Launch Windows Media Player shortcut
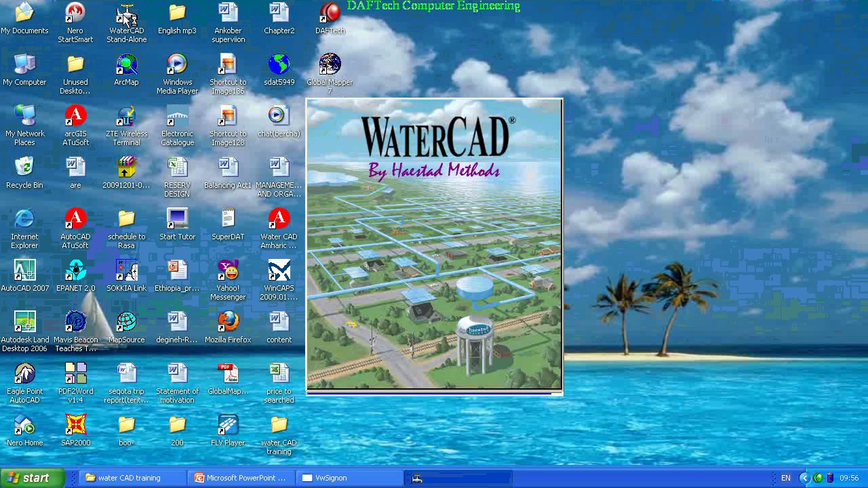 point(177,64)
